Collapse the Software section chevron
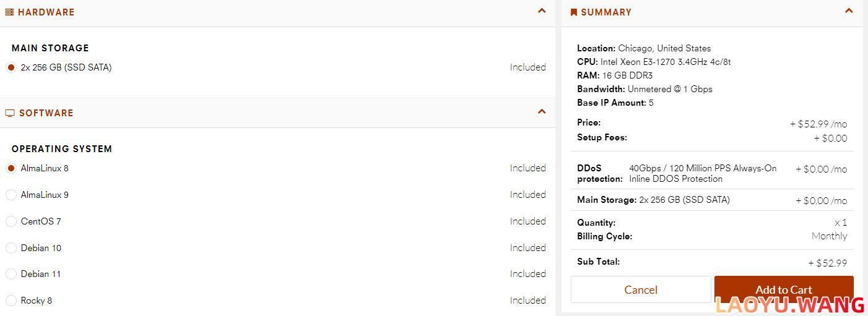The image size is (868, 316). [x=542, y=111]
